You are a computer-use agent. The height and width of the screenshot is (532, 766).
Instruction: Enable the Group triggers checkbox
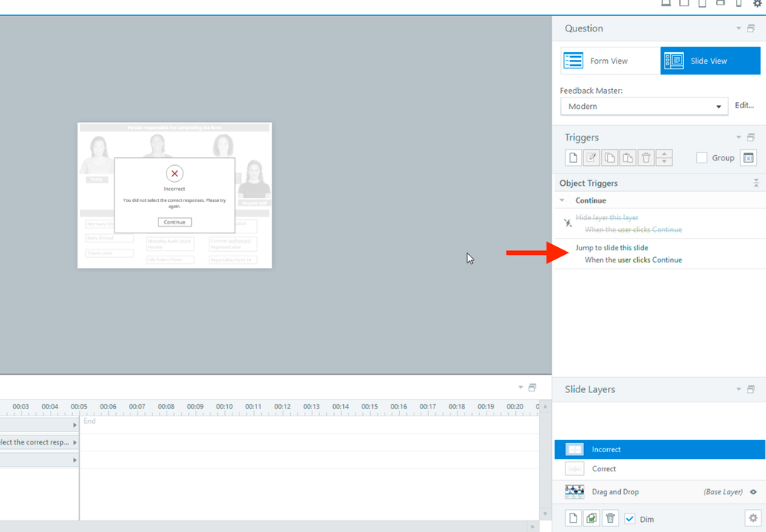(702, 158)
